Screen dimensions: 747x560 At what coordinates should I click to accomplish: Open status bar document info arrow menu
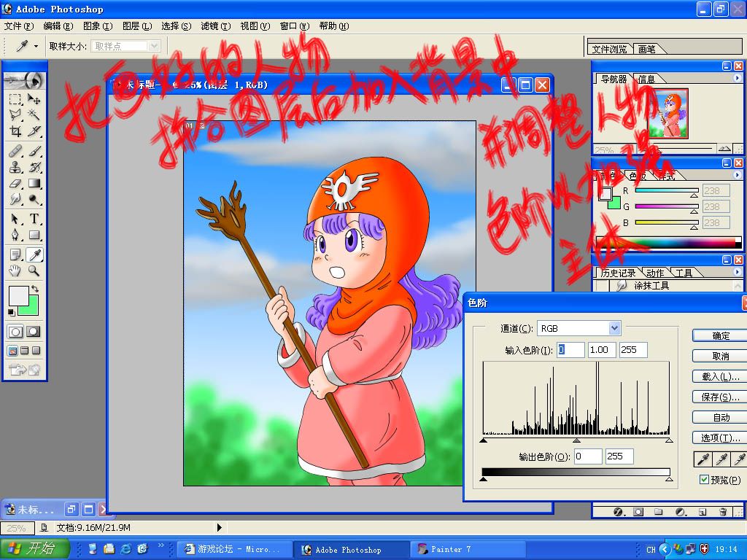(x=219, y=527)
